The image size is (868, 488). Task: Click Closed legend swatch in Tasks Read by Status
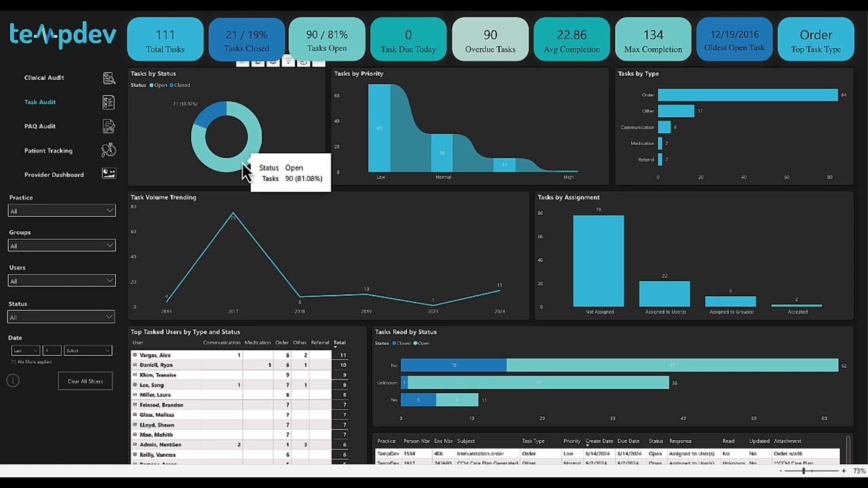point(395,343)
